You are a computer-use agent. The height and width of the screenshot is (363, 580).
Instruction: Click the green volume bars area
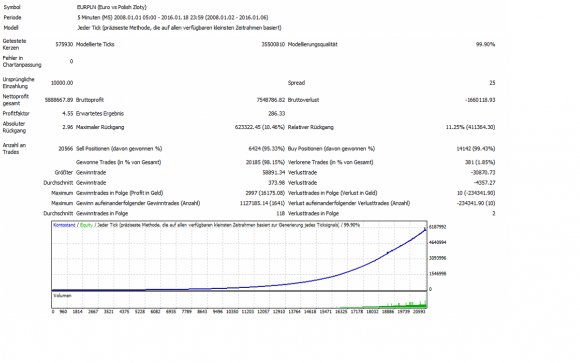(382, 305)
